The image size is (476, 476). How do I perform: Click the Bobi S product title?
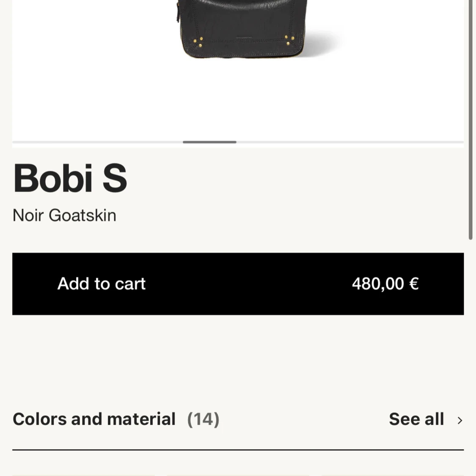pyautogui.click(x=70, y=178)
